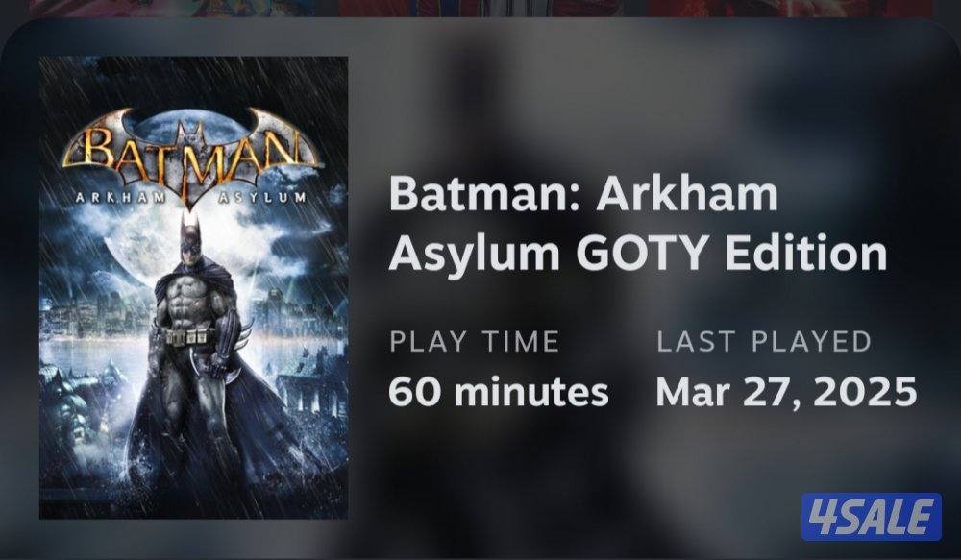Click the colorful banner strip above the card
Screen dimensions: 961x560
[480, 8]
